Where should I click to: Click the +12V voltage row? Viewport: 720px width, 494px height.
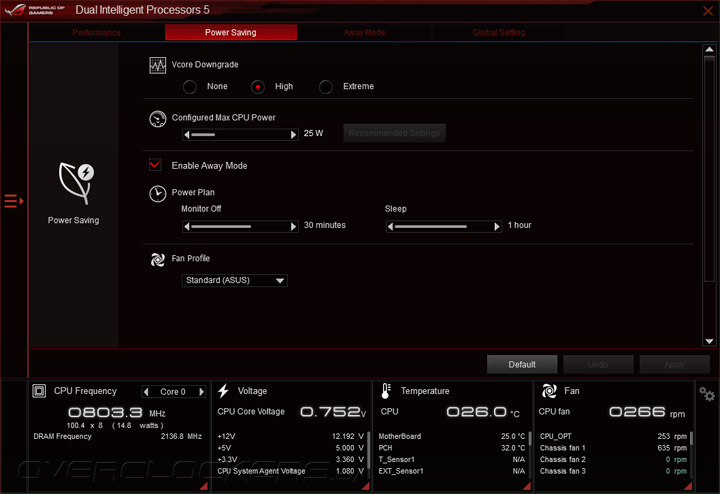(291, 437)
